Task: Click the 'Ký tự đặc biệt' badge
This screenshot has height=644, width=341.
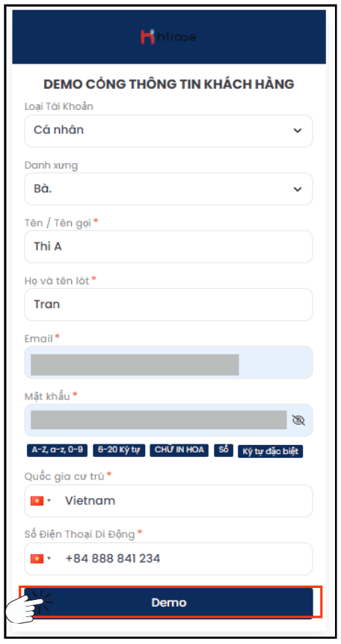Action: (x=271, y=451)
